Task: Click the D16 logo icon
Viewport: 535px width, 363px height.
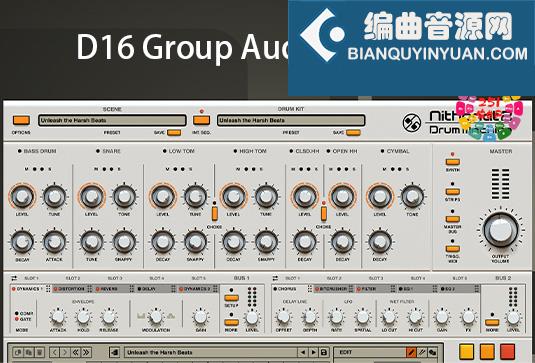Action: (411, 123)
